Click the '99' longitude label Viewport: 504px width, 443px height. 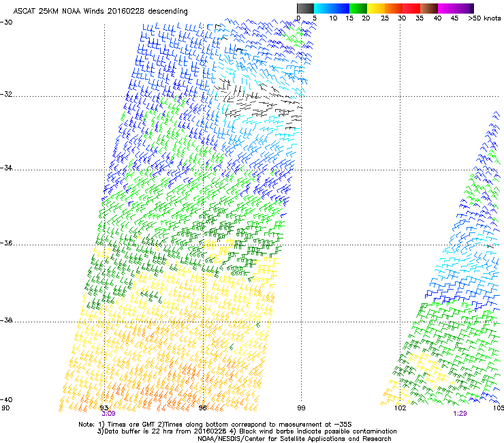coord(301,408)
